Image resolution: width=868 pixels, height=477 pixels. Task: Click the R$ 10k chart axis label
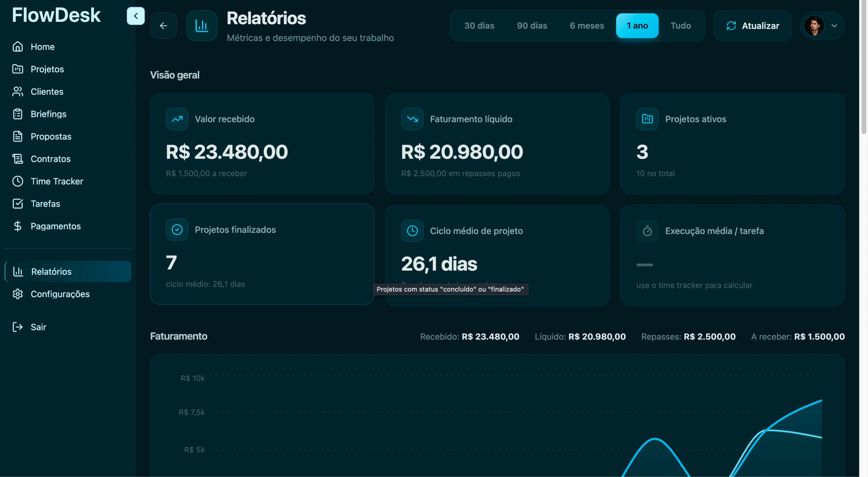click(193, 378)
